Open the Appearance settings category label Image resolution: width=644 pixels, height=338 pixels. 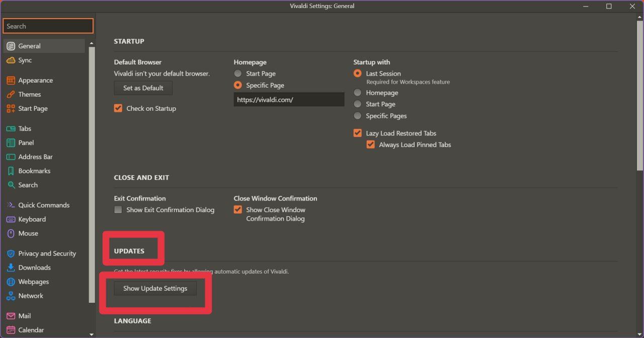36,80
